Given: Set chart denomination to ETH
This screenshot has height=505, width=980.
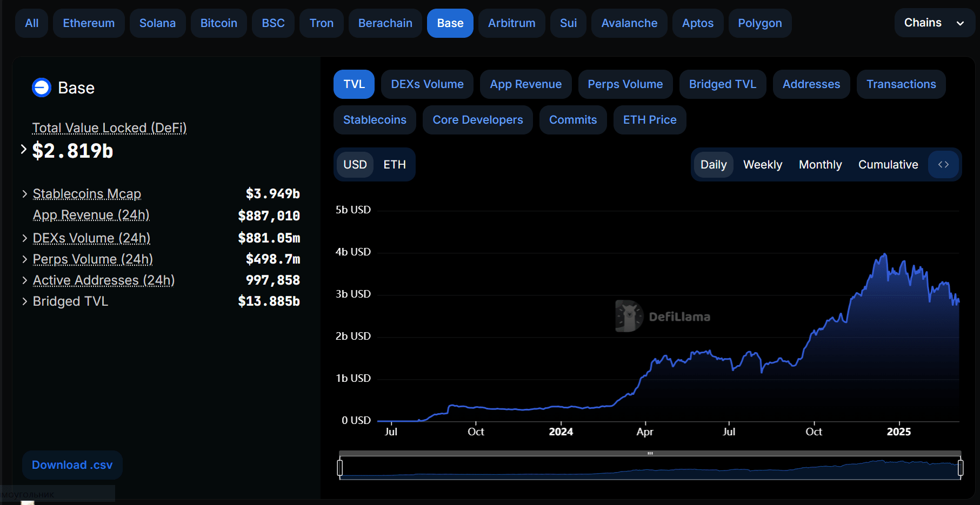Looking at the screenshot, I should tap(395, 165).
